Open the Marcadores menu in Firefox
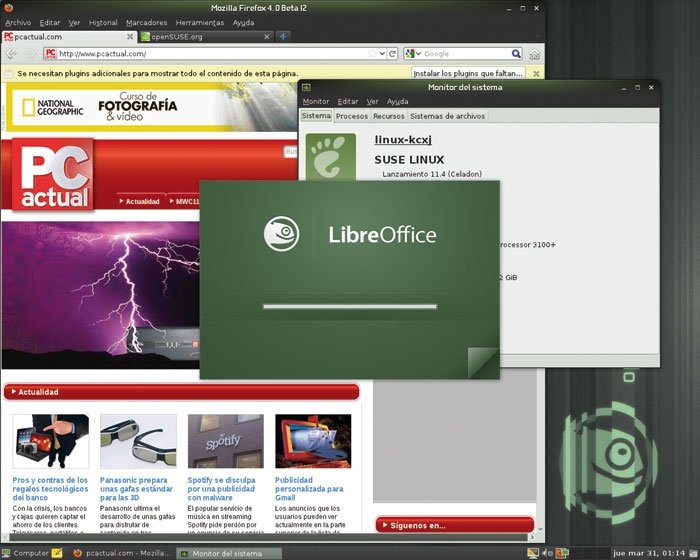Image resolution: width=700 pixels, height=560 pixels. (x=146, y=22)
